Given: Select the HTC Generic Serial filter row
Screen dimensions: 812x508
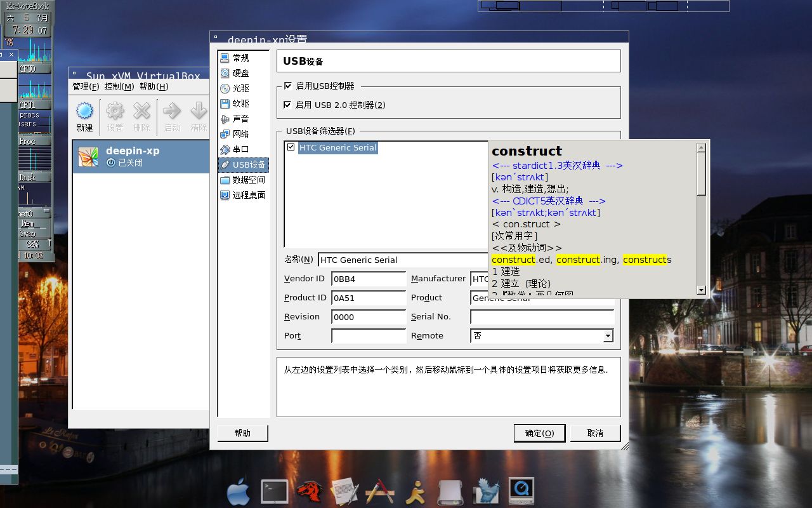Looking at the screenshot, I should pos(337,147).
